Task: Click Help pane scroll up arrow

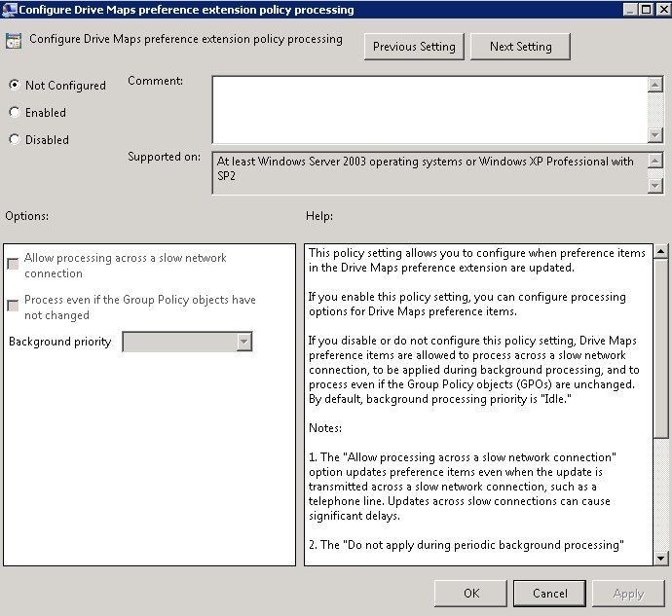Action: [661, 251]
